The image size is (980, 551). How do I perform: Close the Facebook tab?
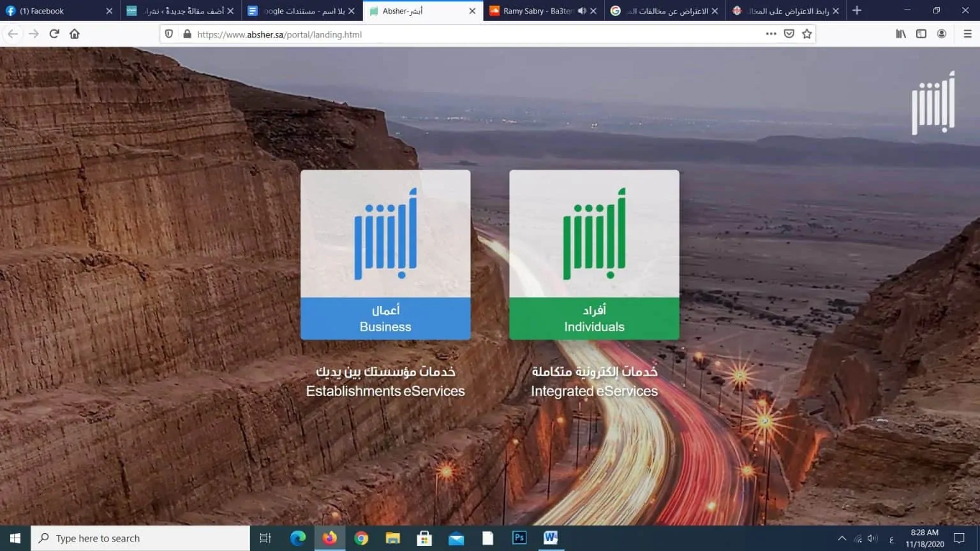pos(109,11)
